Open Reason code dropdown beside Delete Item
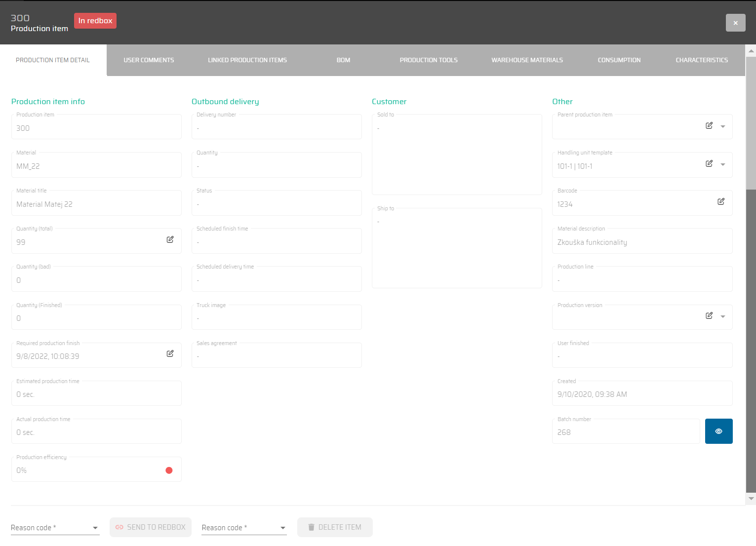756x546 pixels. 244,528
